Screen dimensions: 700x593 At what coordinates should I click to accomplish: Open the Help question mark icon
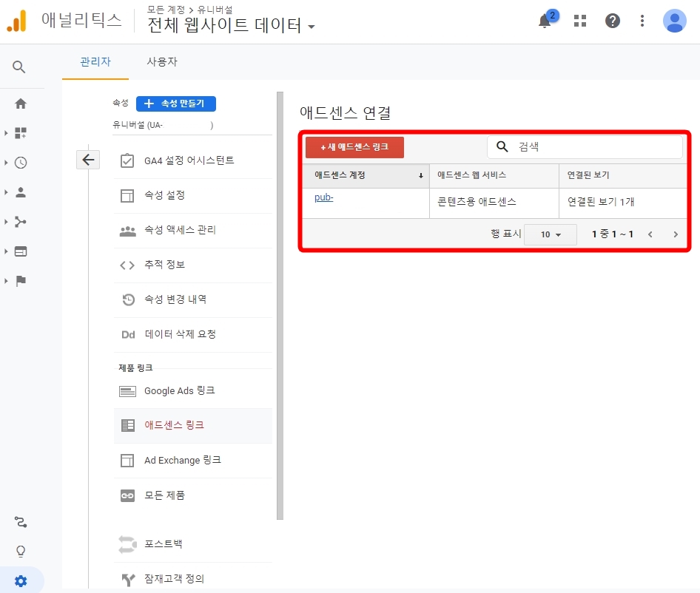[612, 20]
